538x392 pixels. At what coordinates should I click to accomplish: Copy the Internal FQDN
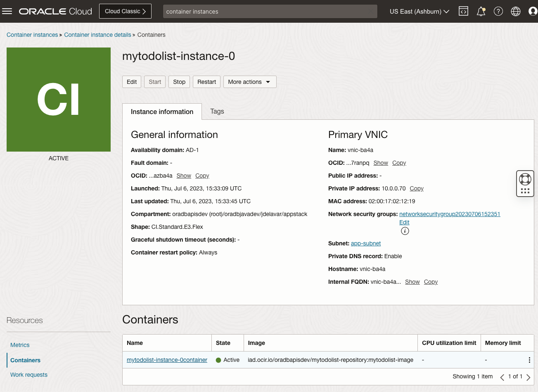pos(431,282)
